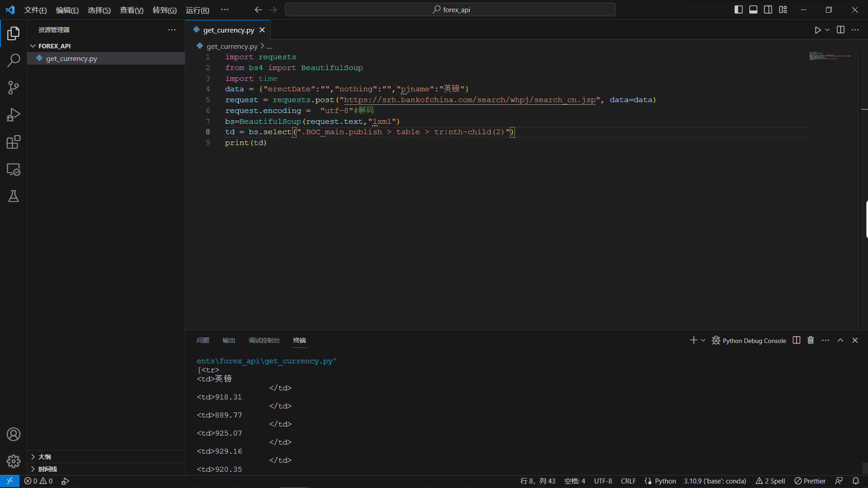Open terminal panel more actions
868x488 pixels.
[826, 340]
